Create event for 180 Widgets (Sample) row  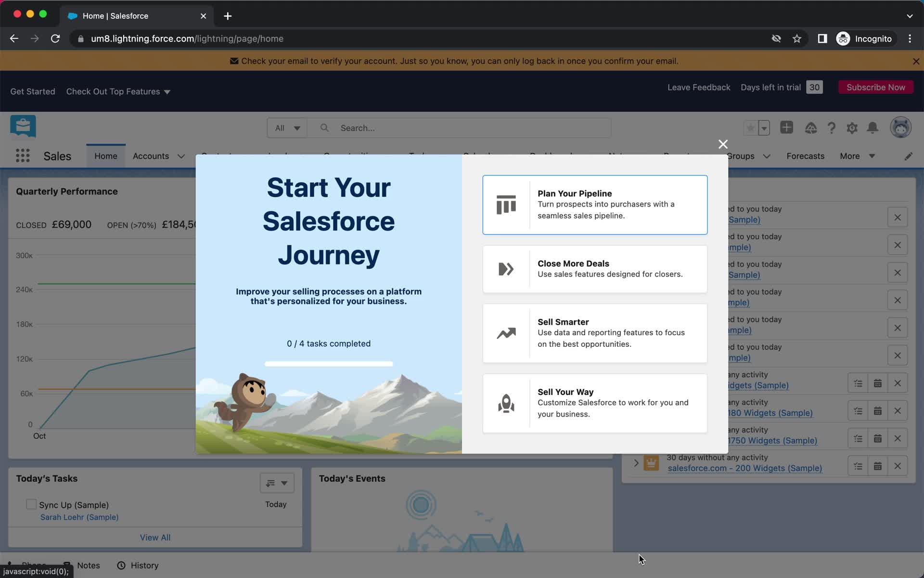[877, 411]
